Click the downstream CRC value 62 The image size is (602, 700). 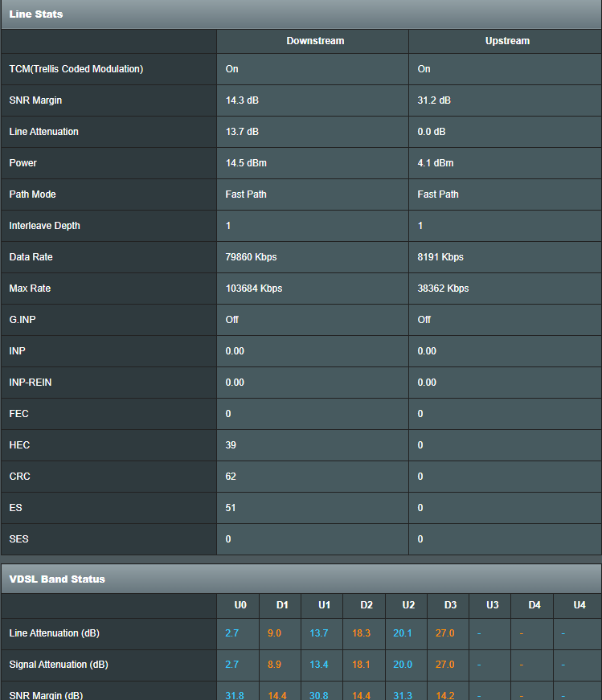[231, 477]
